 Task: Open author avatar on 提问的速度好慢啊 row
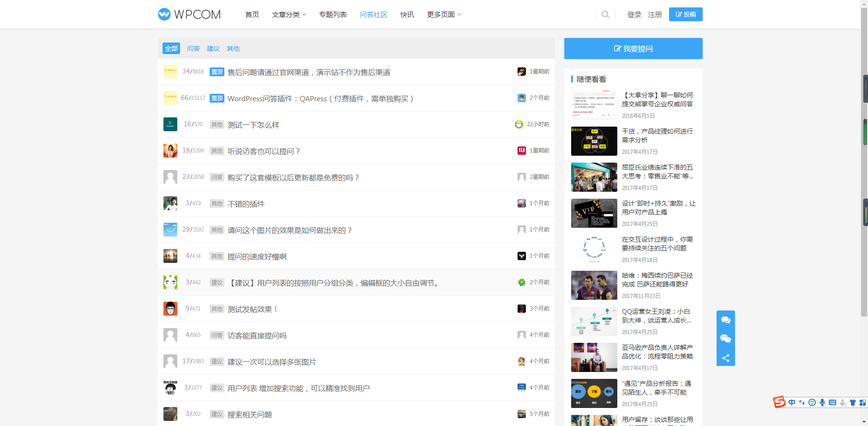(170, 256)
